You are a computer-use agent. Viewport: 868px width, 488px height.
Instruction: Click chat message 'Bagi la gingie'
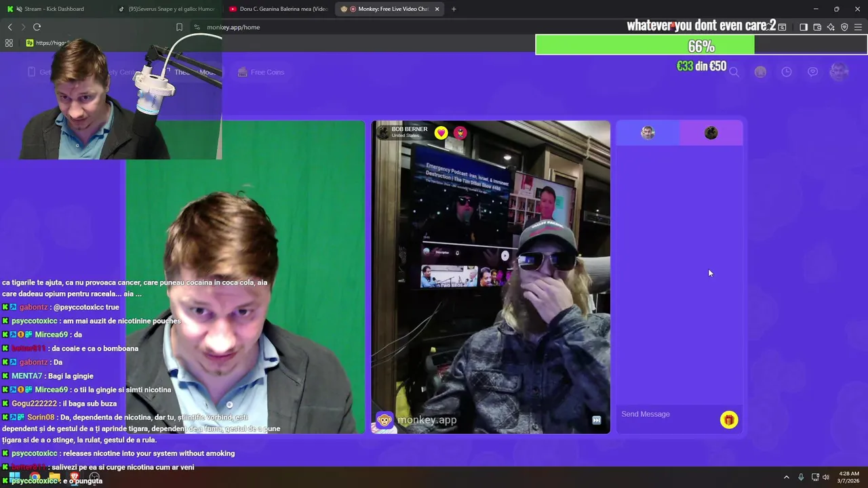point(71,376)
